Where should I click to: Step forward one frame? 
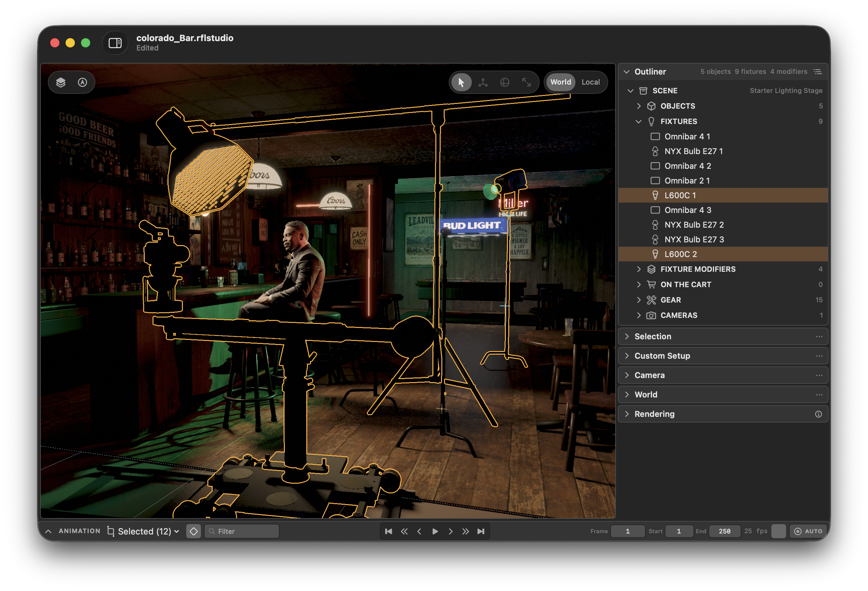(x=450, y=531)
